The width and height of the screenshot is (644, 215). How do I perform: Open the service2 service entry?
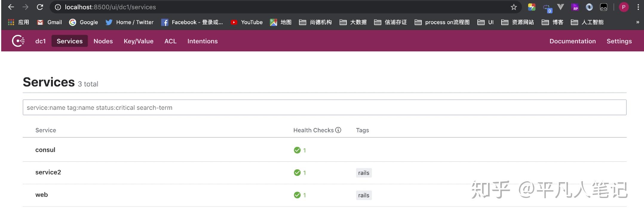pyautogui.click(x=48, y=172)
